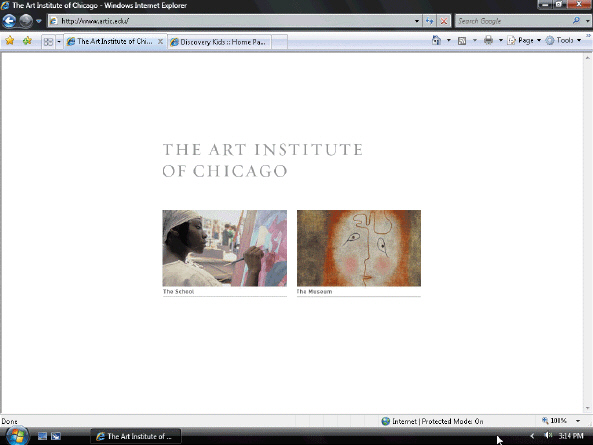Click the search magnifier icon
Viewport: 593px width, 445px height.
point(576,21)
